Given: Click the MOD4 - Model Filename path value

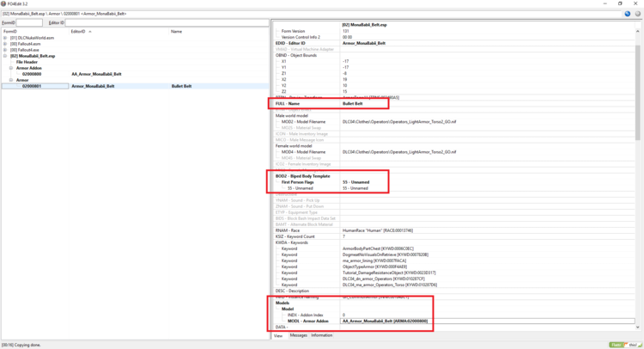Looking at the screenshot, I should tap(399, 152).
